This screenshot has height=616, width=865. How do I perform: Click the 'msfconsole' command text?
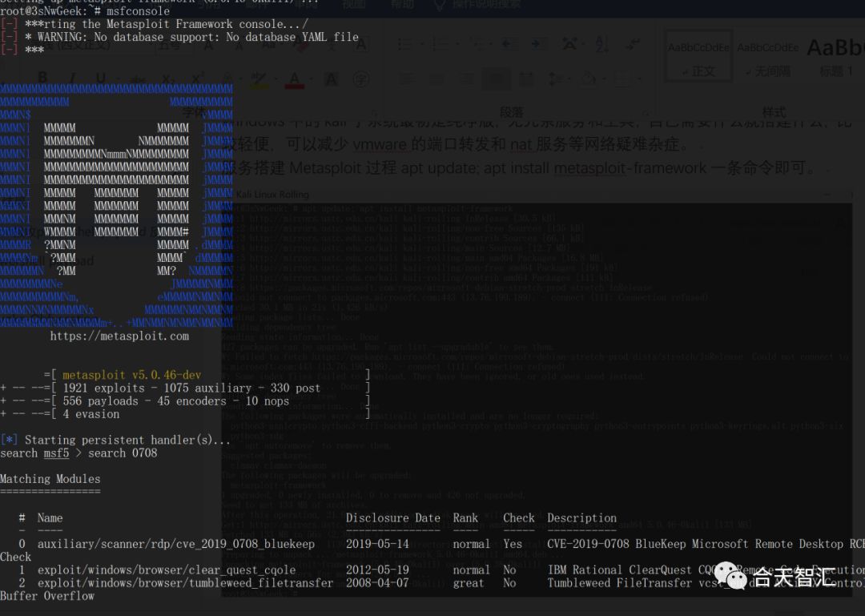(138, 11)
